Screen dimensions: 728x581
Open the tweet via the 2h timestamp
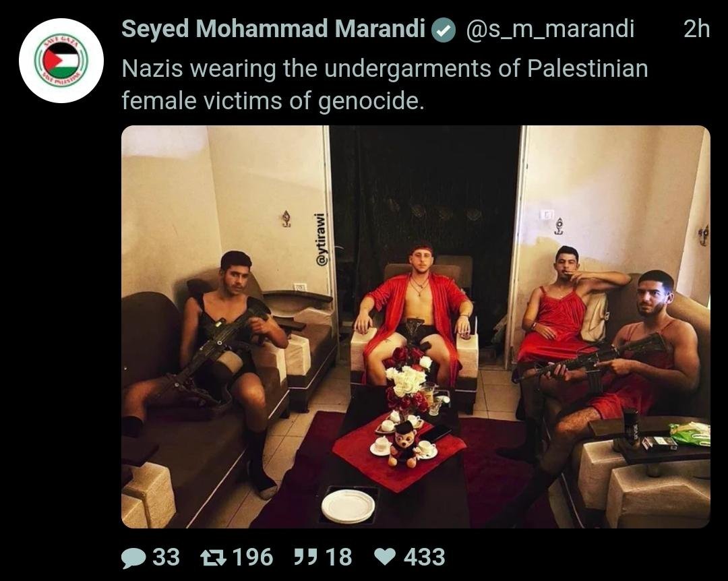click(x=696, y=29)
